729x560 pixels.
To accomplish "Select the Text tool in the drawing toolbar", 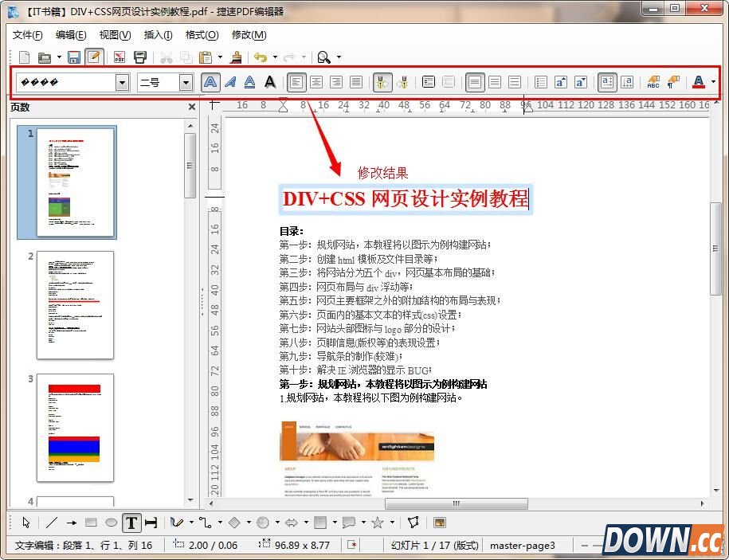I will click(131, 523).
